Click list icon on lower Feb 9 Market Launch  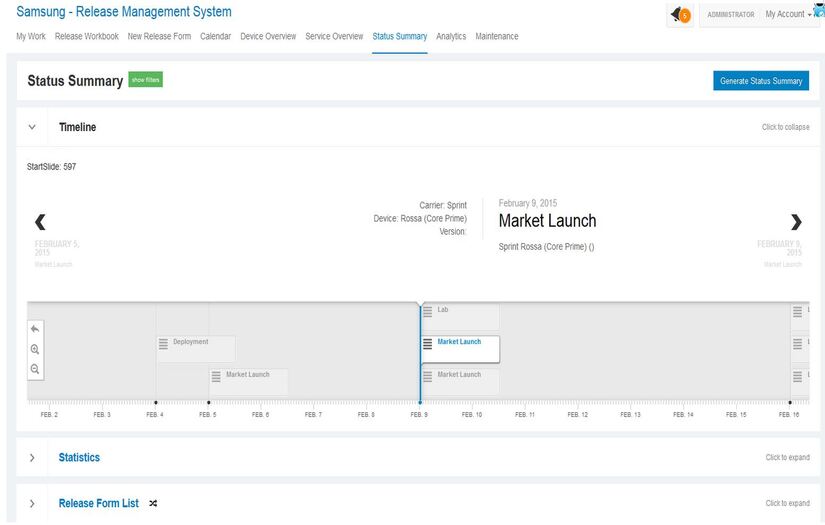[427, 377]
